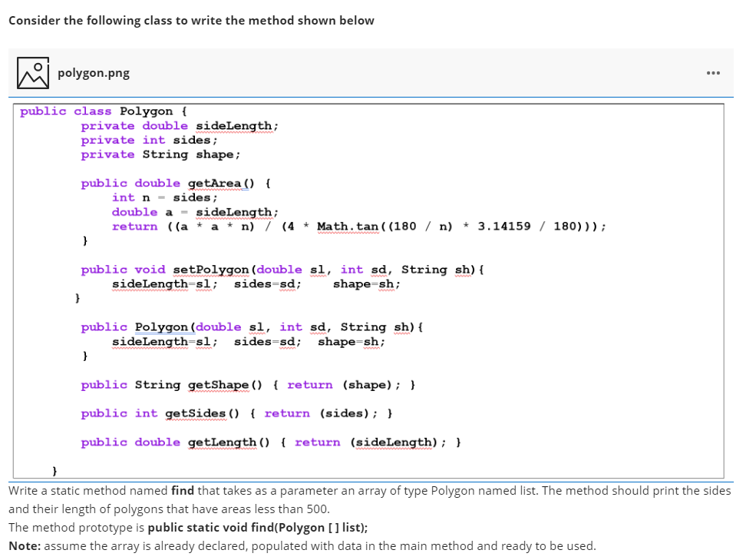Screen dimensions: 756x560
Task: Select the Note line at the bottom
Action: [x=230, y=545]
